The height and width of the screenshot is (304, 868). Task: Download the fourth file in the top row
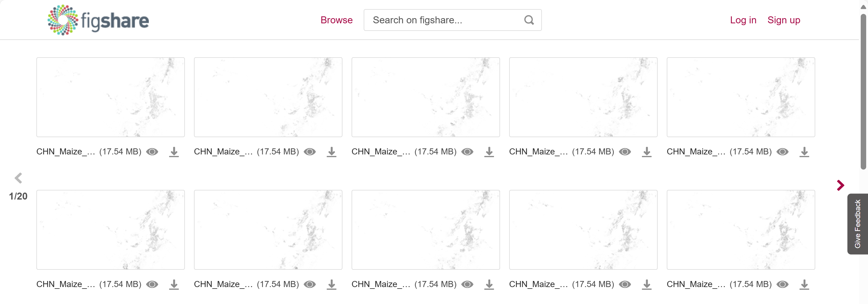647,152
